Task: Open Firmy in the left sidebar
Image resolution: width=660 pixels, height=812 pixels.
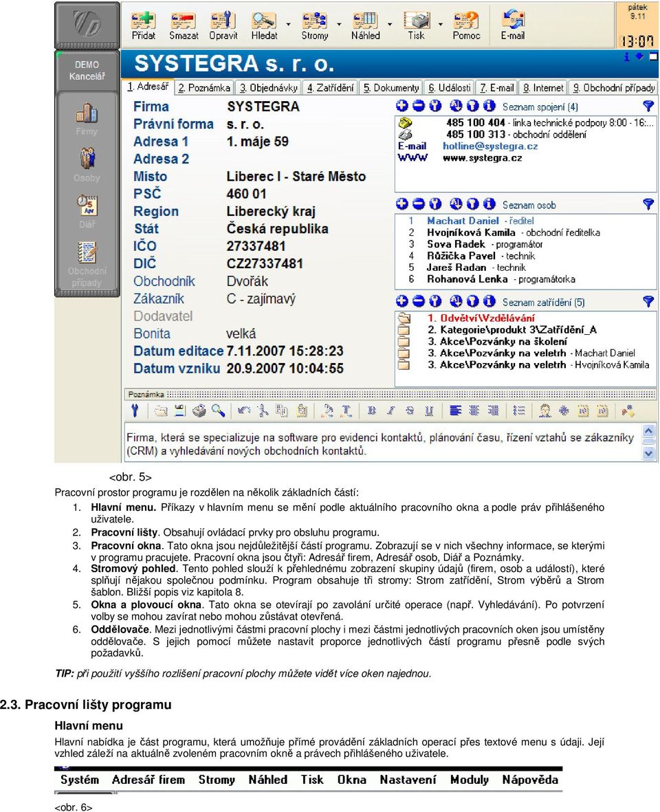Action: [x=87, y=120]
